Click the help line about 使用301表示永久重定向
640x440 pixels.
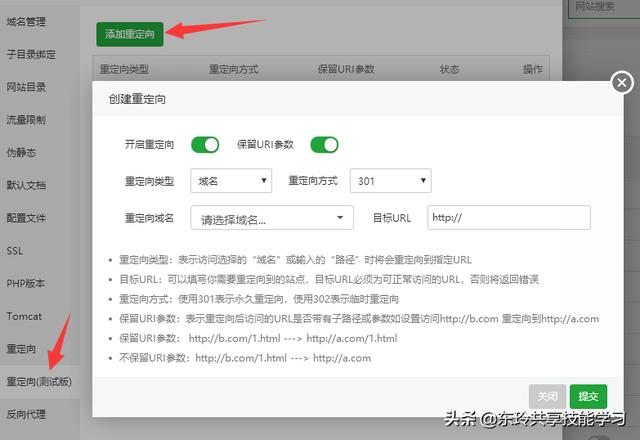pos(259,299)
